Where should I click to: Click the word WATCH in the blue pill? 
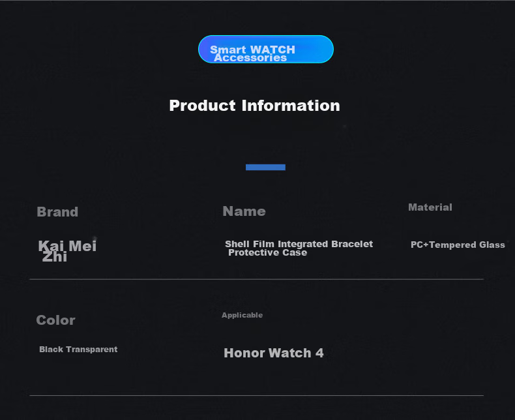pyautogui.click(x=272, y=50)
